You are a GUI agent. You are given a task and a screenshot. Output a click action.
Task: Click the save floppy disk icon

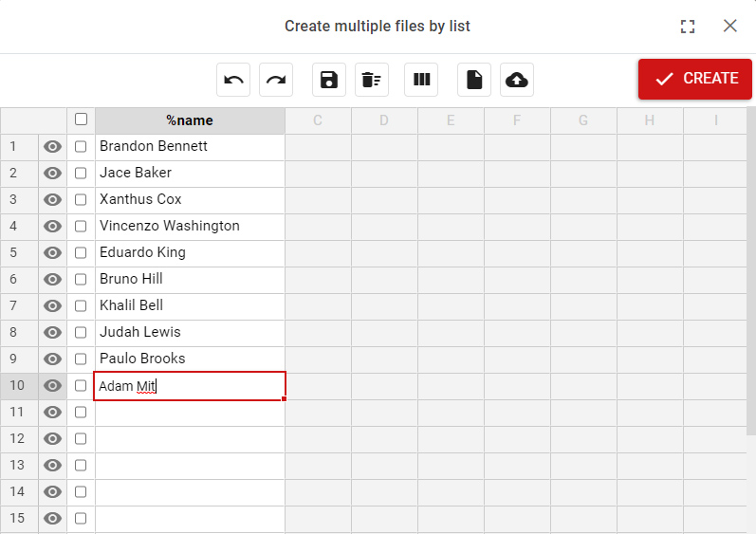coord(329,80)
